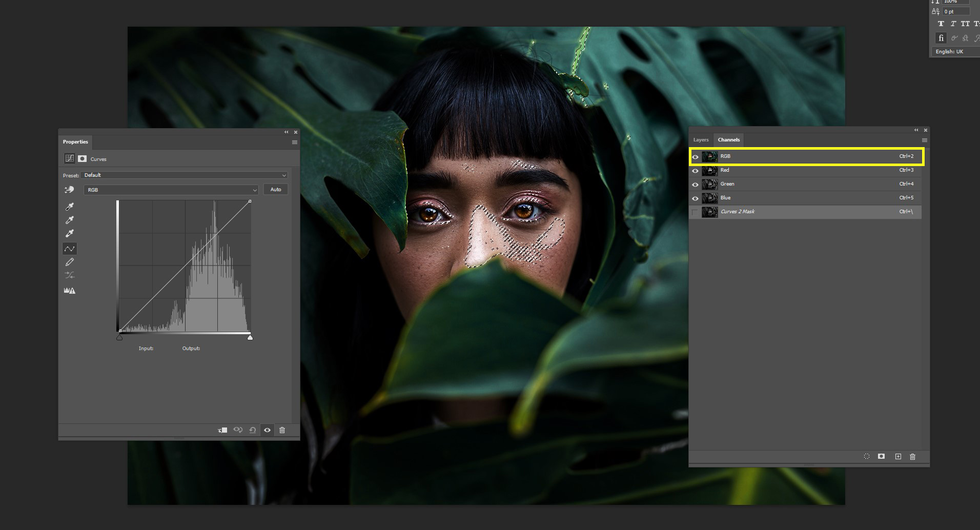Delete the curves adjustment layer
The image size is (980, 530).
pyautogui.click(x=282, y=430)
